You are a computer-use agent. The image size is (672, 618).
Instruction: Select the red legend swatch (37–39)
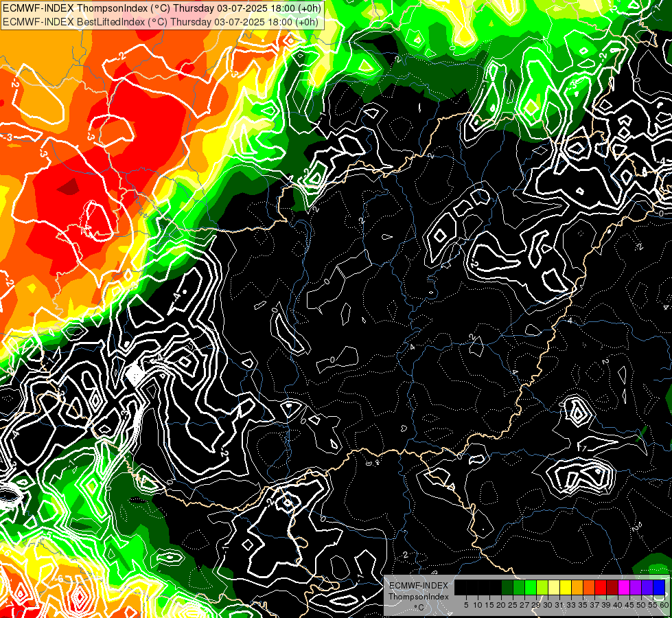tap(601, 587)
